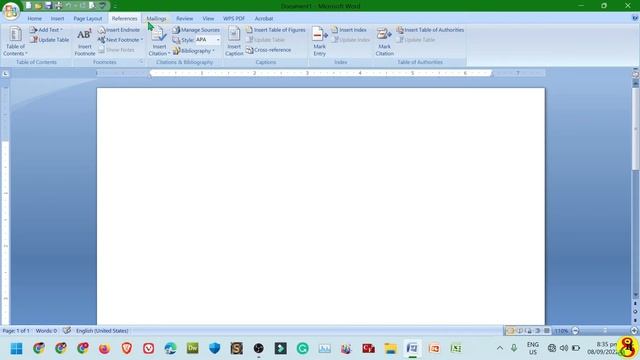This screenshot has height=360, width=640.
Task: Click the zoom slider track
Action: (604, 331)
